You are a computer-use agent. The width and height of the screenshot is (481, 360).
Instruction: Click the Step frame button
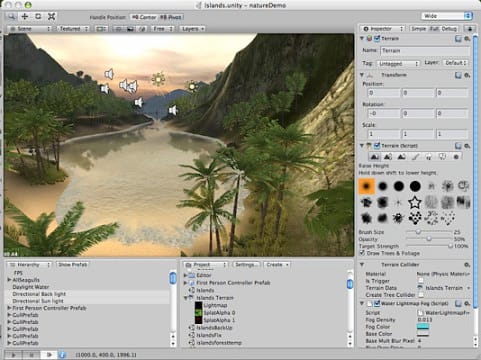(49, 355)
